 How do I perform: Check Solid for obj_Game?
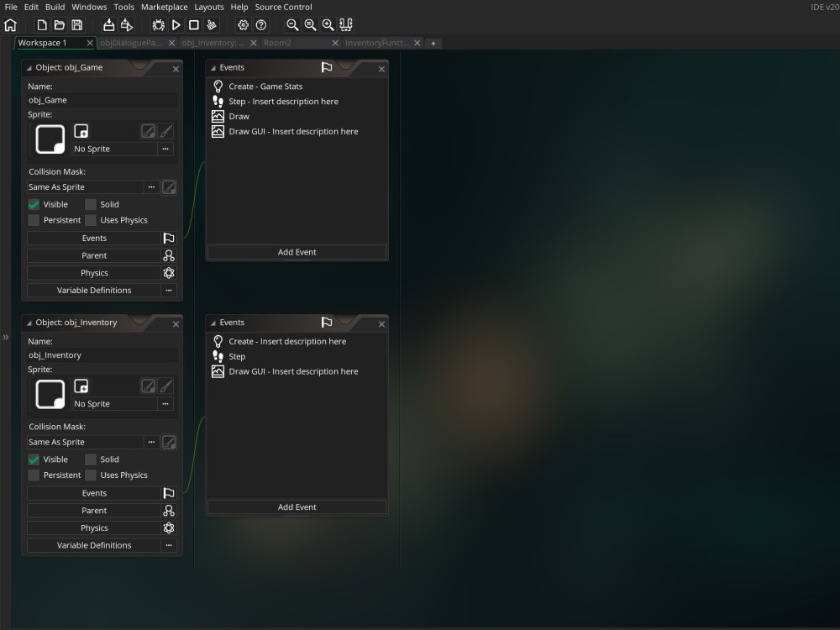91,205
